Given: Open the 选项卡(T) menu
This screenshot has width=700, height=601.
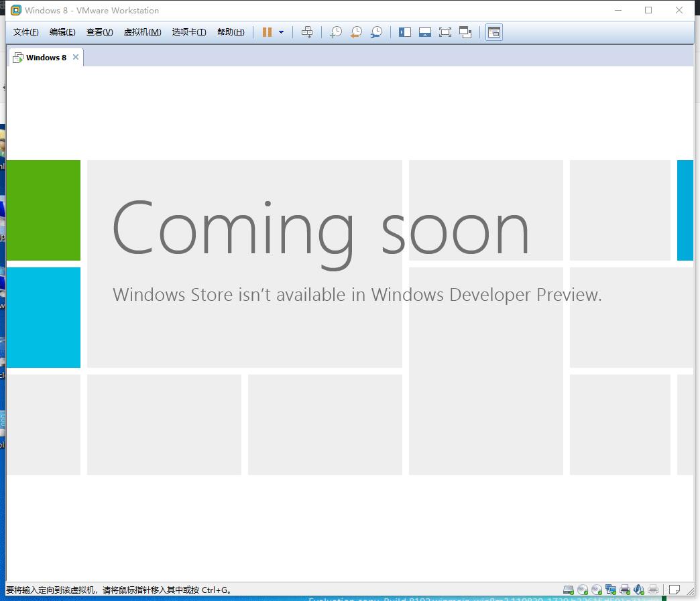Looking at the screenshot, I should pyautogui.click(x=189, y=32).
